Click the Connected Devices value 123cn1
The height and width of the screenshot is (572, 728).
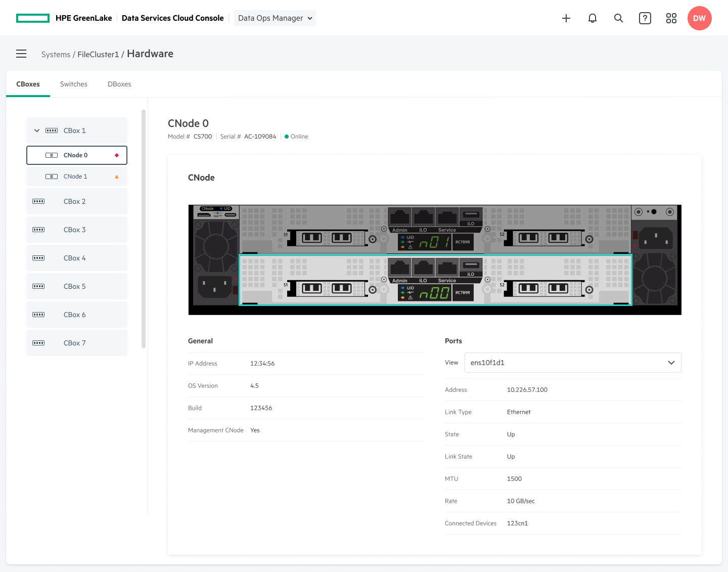(x=517, y=523)
